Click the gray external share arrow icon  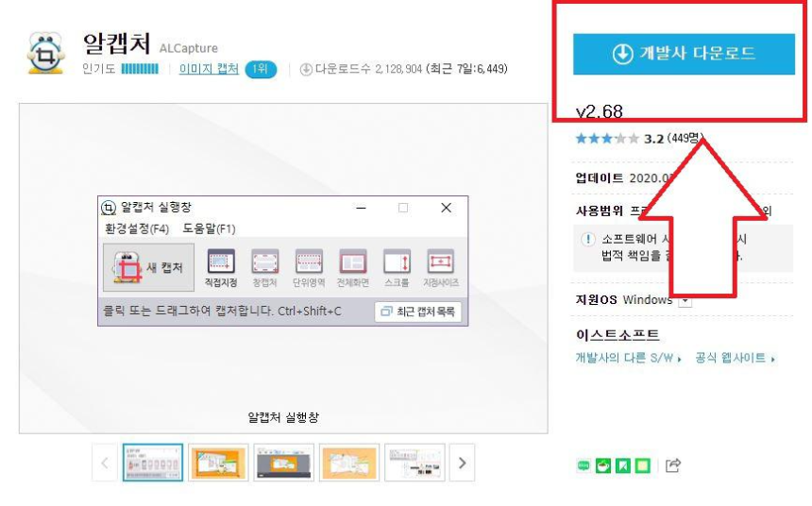[x=672, y=465]
